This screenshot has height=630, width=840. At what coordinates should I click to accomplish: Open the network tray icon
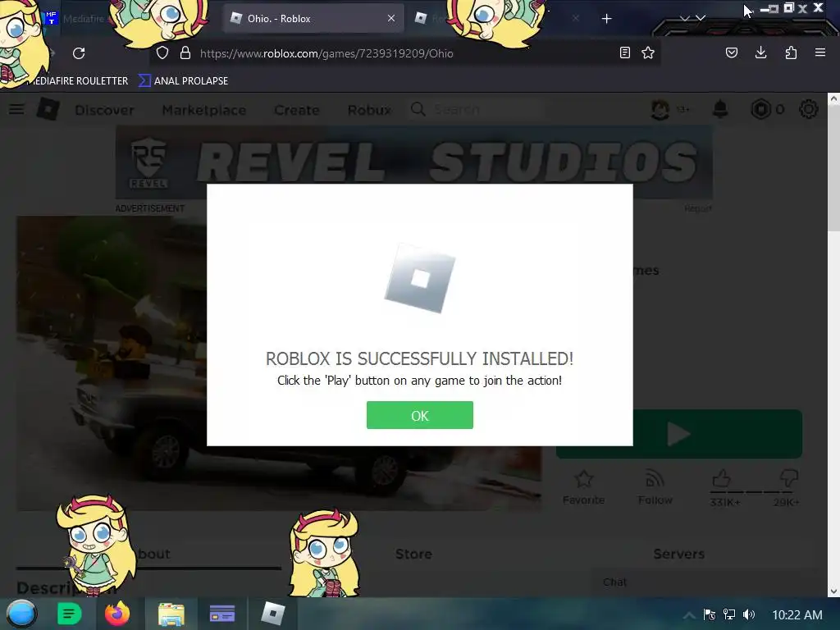click(x=729, y=614)
